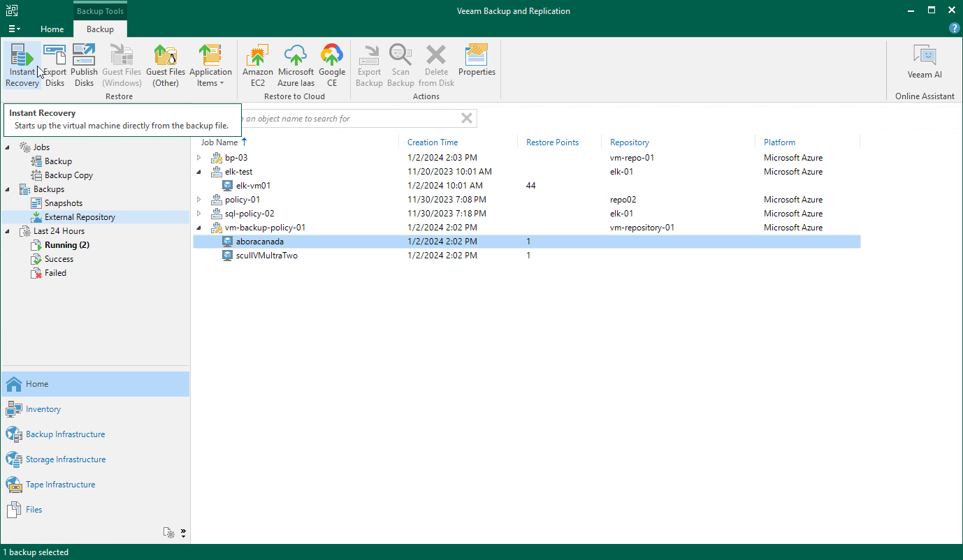Click Guest Files (Windows) restore icon

[122, 66]
